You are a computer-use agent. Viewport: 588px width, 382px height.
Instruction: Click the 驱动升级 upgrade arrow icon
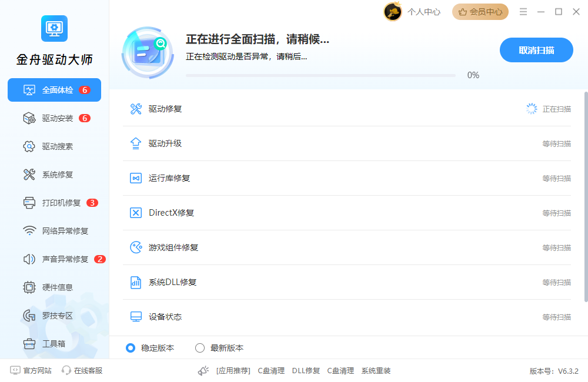point(136,143)
